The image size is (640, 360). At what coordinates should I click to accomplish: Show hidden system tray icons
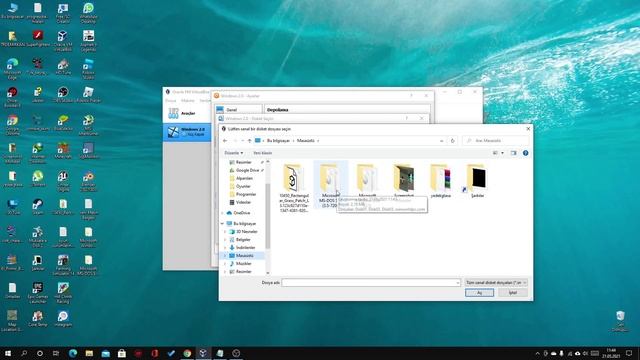tap(537, 353)
